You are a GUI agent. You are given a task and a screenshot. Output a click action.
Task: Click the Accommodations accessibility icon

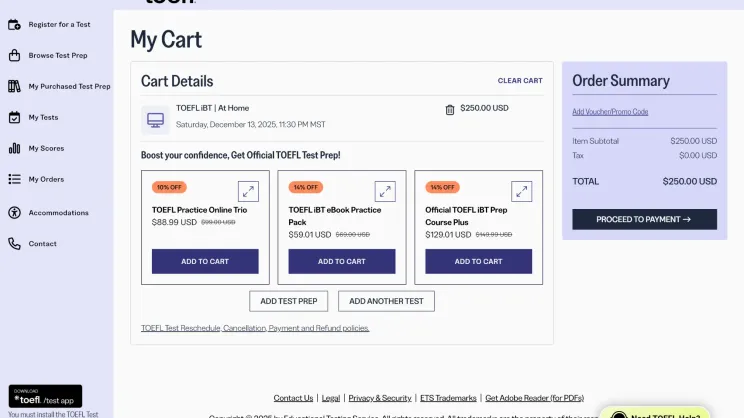14,212
